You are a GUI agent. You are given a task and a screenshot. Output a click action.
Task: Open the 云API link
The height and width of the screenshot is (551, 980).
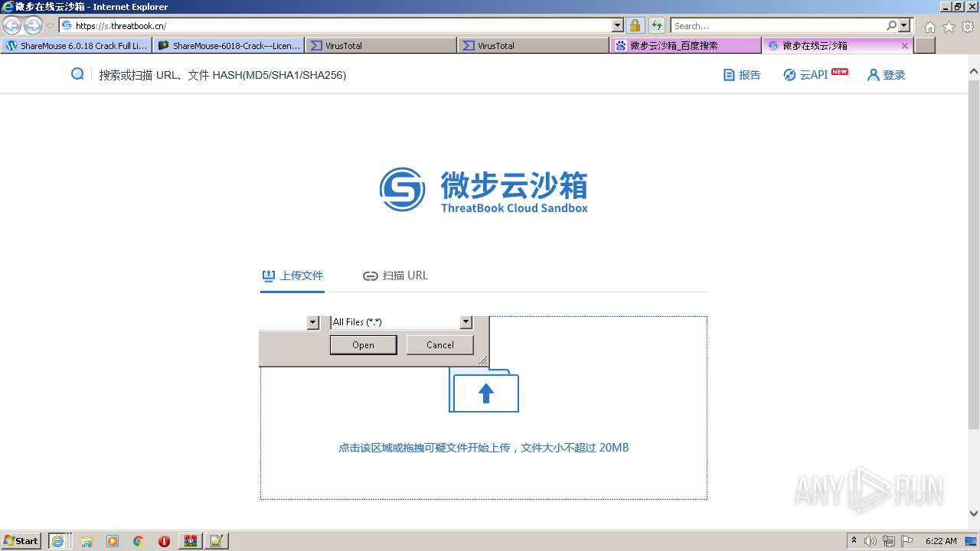tap(815, 74)
